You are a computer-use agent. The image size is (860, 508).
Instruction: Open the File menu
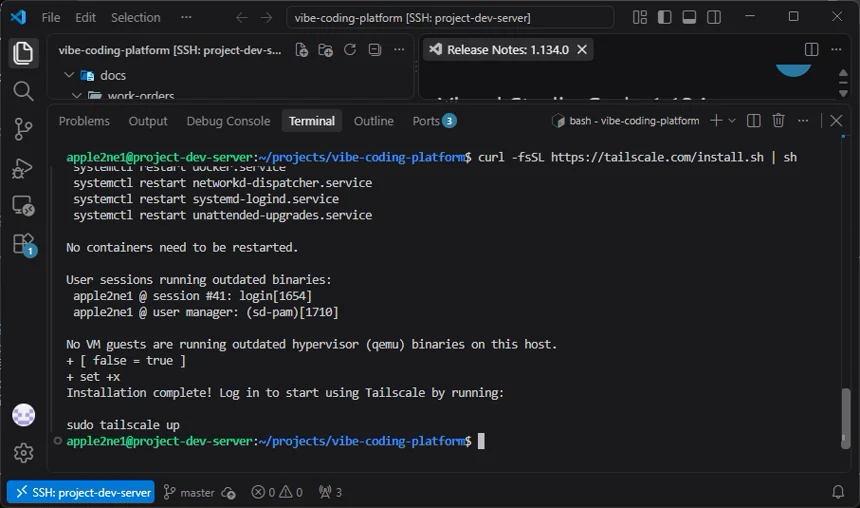coord(51,18)
